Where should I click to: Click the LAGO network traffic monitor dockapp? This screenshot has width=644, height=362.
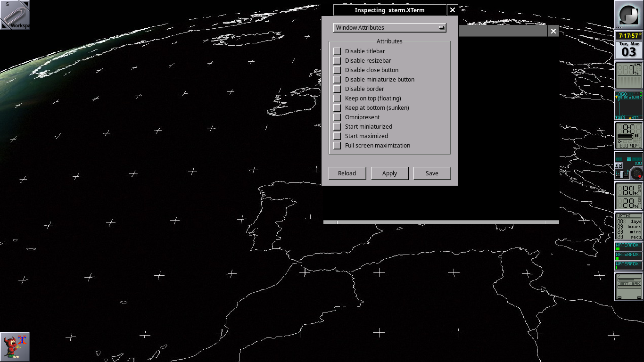click(x=628, y=105)
